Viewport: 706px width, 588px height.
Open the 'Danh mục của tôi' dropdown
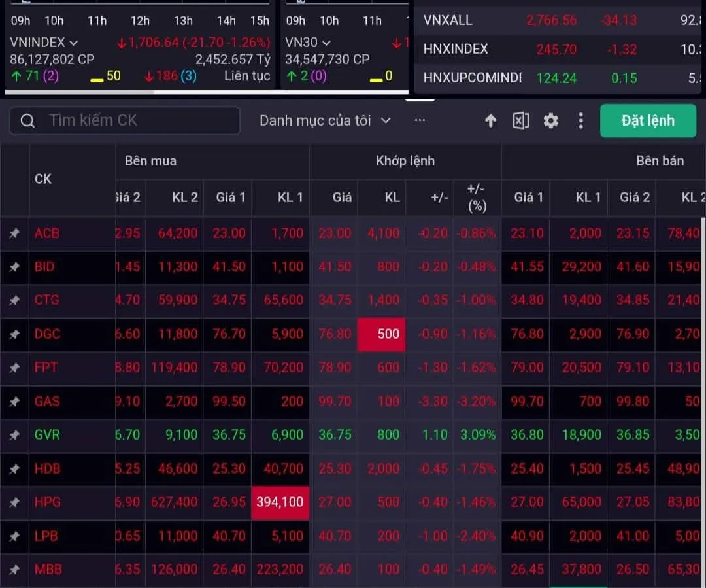pos(325,120)
